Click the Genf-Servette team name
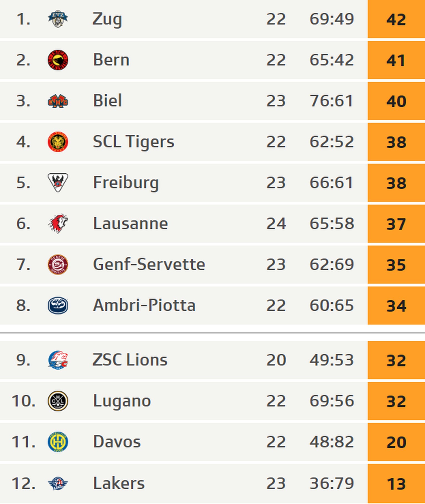Viewport: 425px width, 504px height. [149, 264]
